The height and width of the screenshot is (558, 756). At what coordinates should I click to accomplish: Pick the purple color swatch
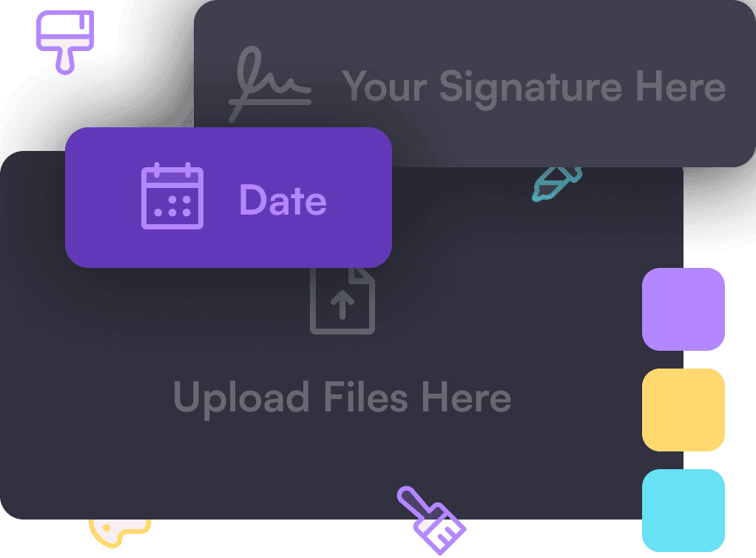coord(684,309)
